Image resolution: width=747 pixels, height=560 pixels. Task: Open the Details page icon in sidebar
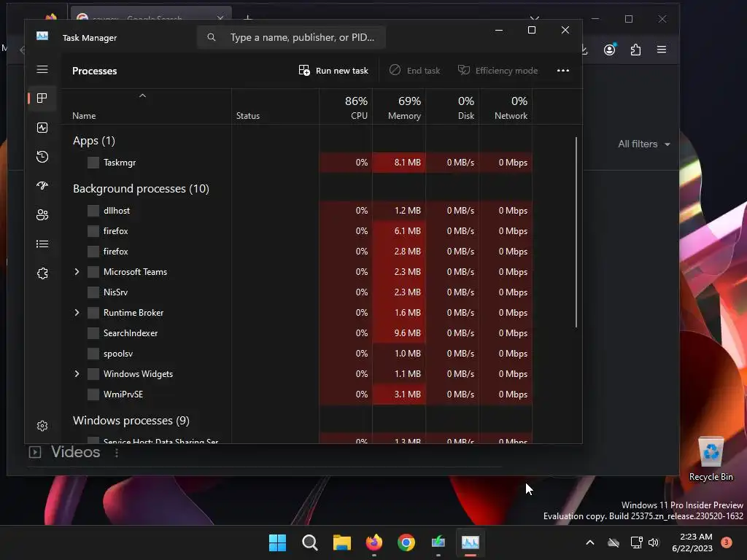42,244
